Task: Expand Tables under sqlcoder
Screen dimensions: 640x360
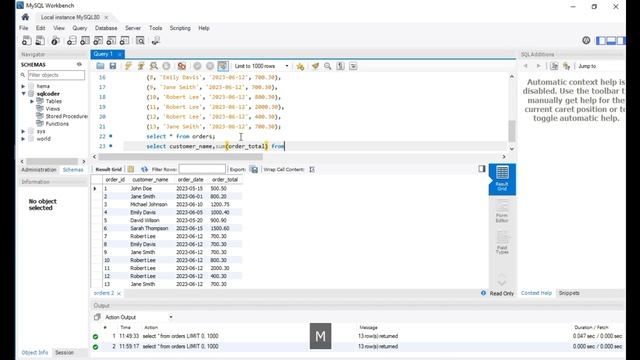Action: [32, 101]
